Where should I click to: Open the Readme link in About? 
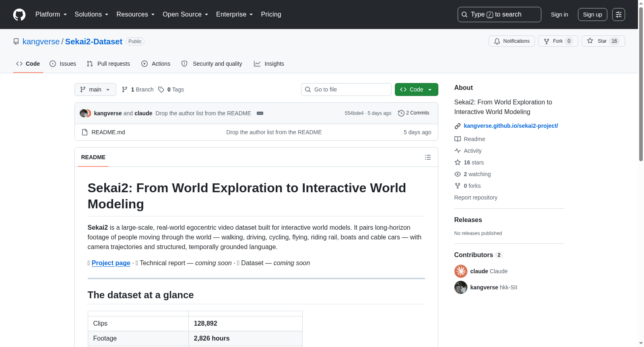(470, 139)
